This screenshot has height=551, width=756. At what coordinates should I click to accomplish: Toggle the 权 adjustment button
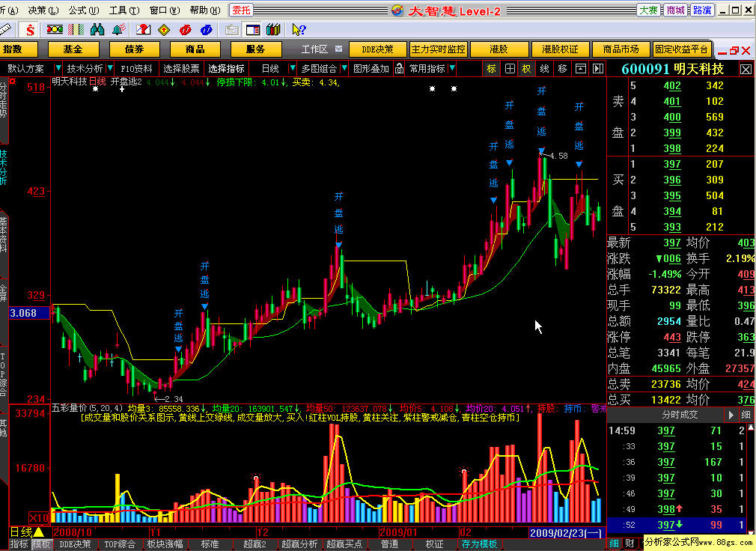point(526,68)
